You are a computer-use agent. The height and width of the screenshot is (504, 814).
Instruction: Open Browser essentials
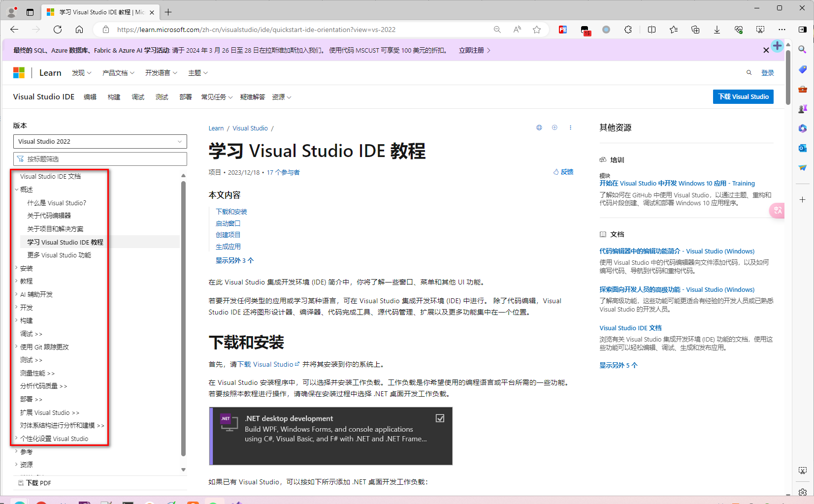click(739, 30)
